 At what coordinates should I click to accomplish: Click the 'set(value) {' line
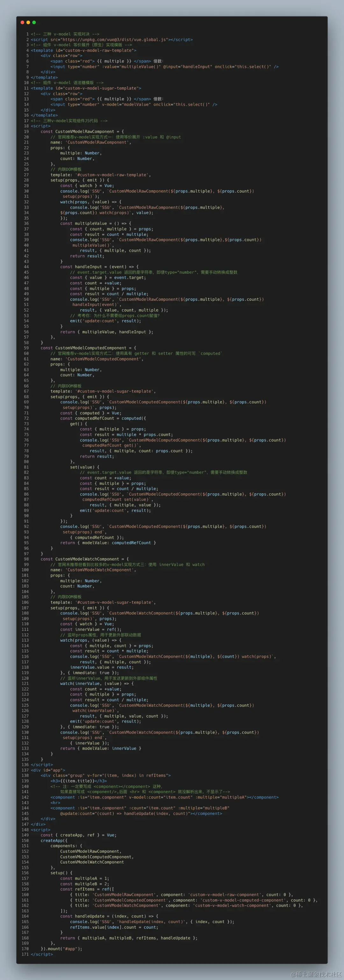(x=84, y=467)
